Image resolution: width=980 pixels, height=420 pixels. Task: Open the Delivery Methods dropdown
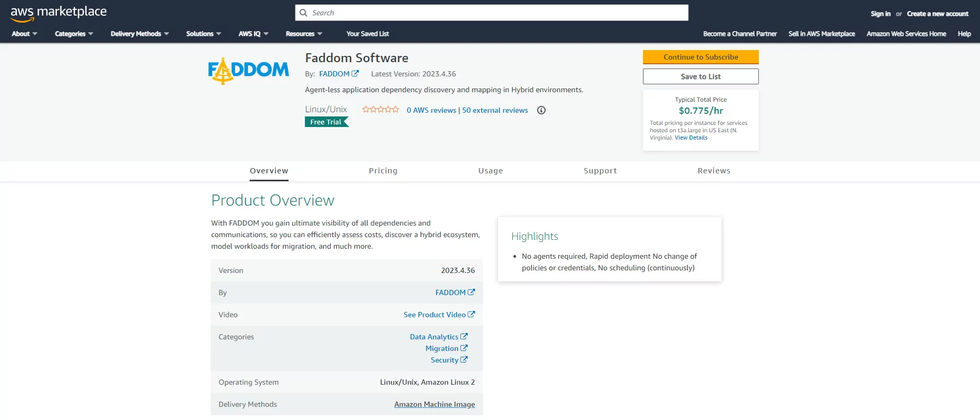pos(140,34)
